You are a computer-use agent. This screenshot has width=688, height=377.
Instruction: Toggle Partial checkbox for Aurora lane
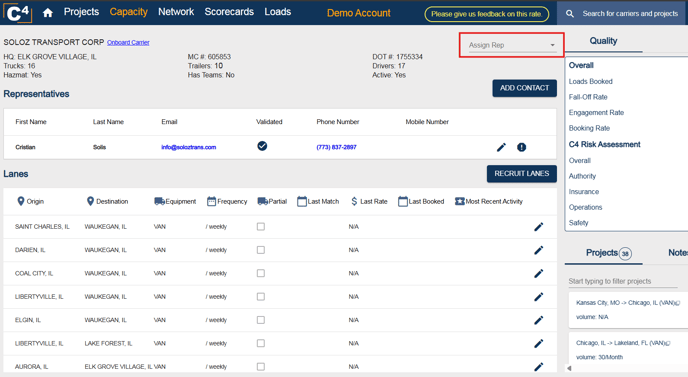coord(261,366)
